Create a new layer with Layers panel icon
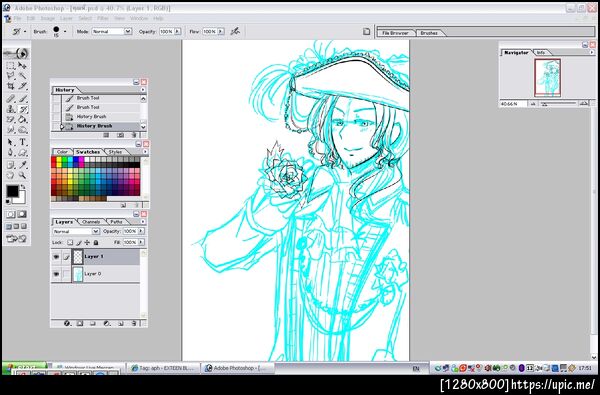This screenshot has height=395, width=600. coord(120,323)
